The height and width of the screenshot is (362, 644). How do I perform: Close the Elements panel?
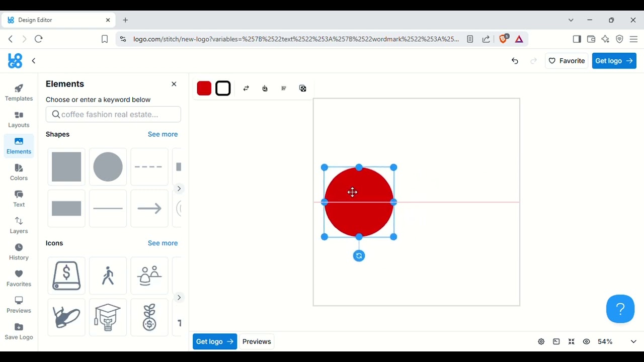pyautogui.click(x=174, y=84)
